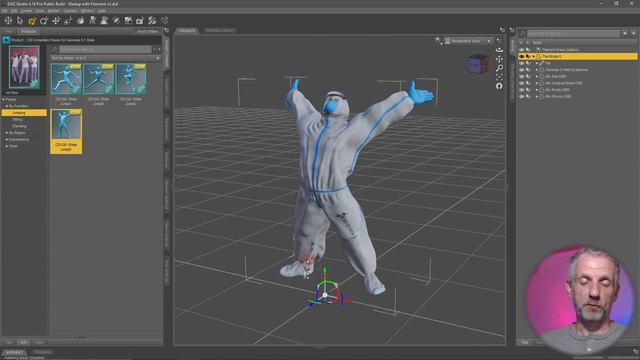Click the camera-shaped toolbar icon

140,20
